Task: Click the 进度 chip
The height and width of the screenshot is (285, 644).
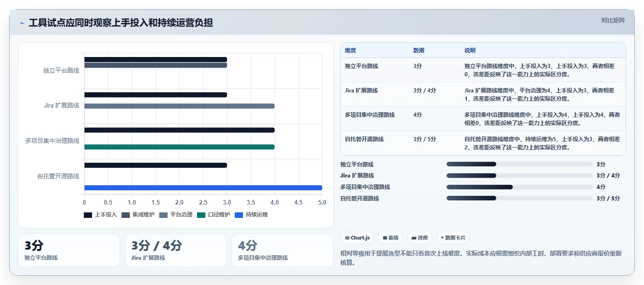Action: pyautogui.click(x=420, y=238)
